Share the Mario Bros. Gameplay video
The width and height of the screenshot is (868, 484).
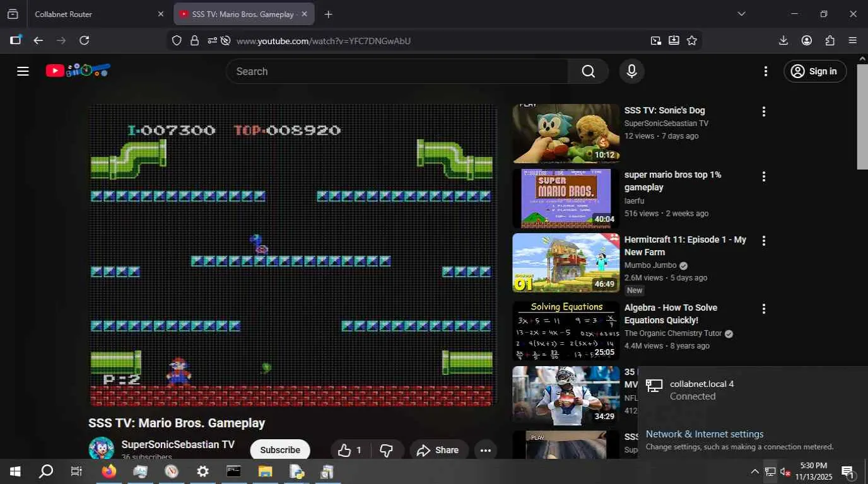(438, 450)
